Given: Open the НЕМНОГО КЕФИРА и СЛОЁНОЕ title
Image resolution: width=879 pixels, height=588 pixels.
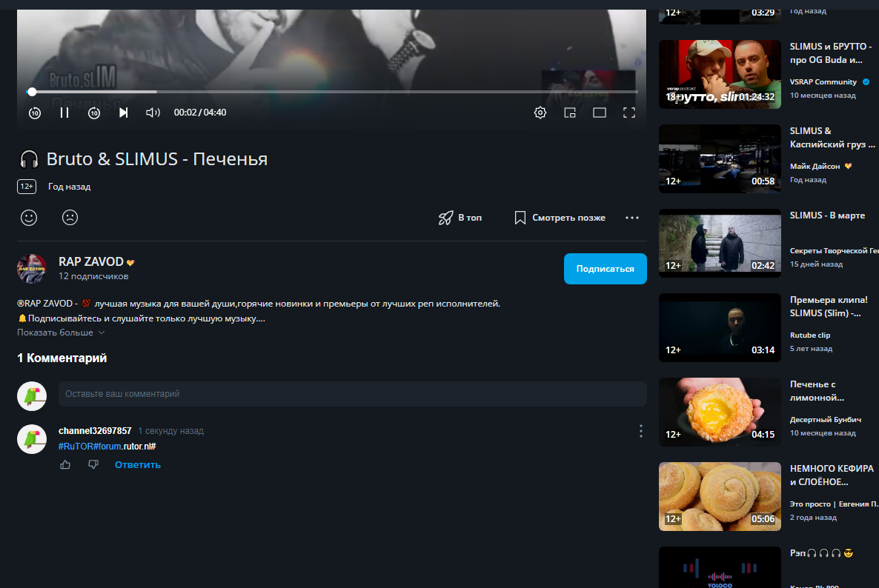Looking at the screenshot, I should (x=832, y=475).
